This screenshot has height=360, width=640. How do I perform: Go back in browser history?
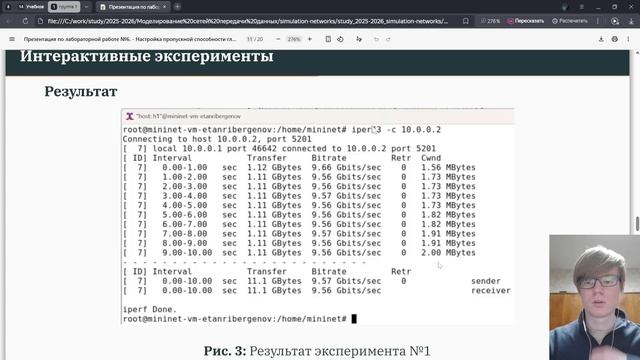pos(9,21)
